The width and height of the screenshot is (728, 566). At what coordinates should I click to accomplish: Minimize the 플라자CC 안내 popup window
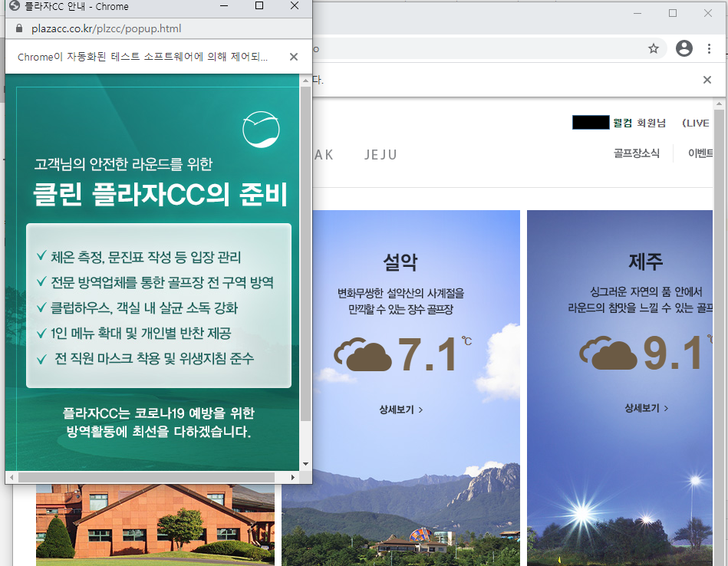pyautogui.click(x=224, y=6)
